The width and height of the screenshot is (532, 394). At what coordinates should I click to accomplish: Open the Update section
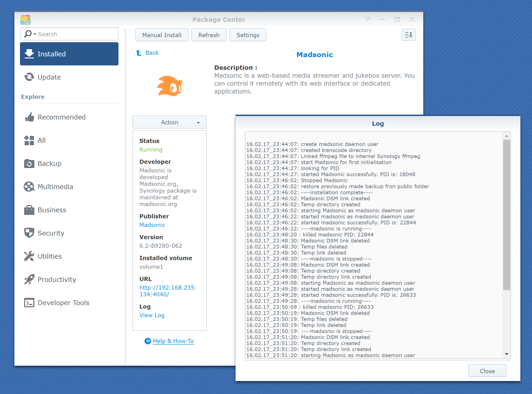click(69, 77)
